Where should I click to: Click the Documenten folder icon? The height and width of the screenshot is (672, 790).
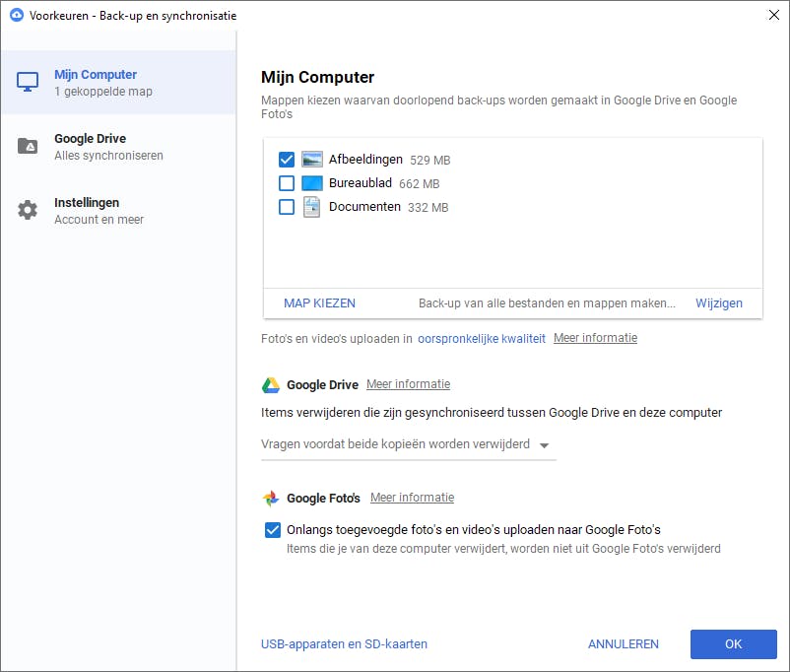point(309,207)
